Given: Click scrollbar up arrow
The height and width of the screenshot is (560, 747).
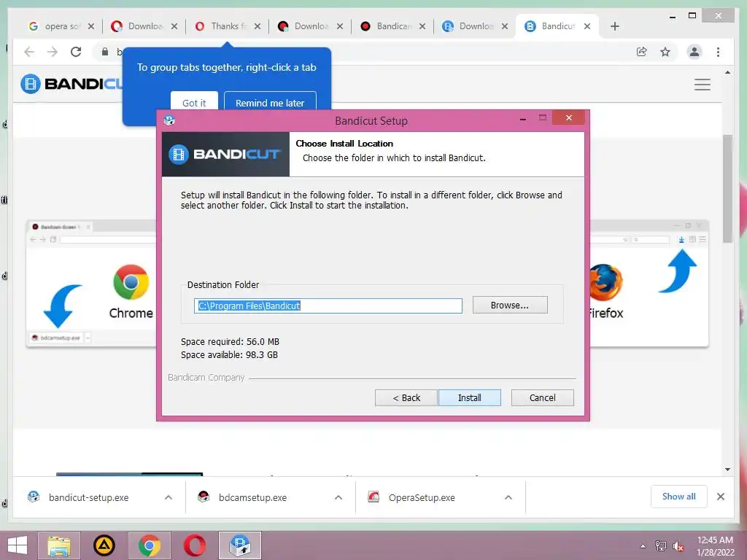Looking at the screenshot, I should (727, 72).
